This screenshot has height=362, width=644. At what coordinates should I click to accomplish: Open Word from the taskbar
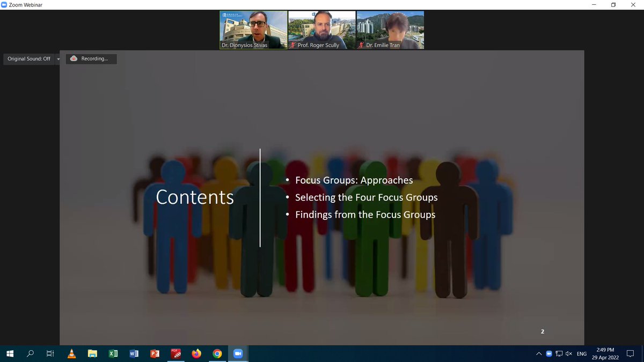[x=134, y=353]
